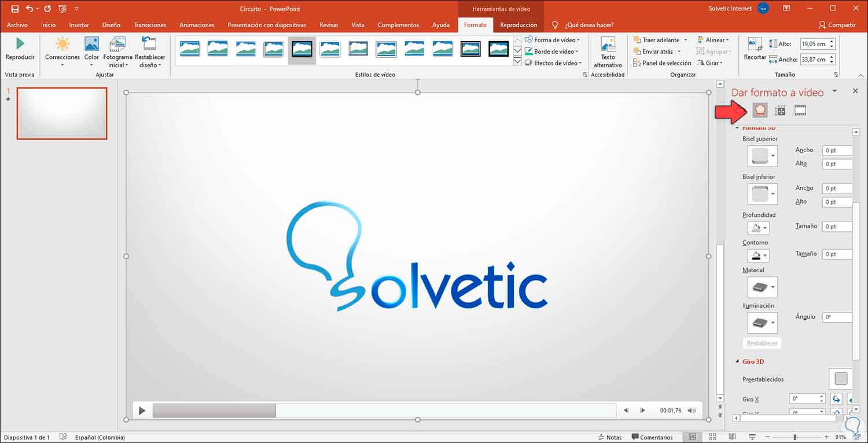Select the Efectos pentagon tab in the format pane
This screenshot has width=868, height=443.
[x=760, y=110]
